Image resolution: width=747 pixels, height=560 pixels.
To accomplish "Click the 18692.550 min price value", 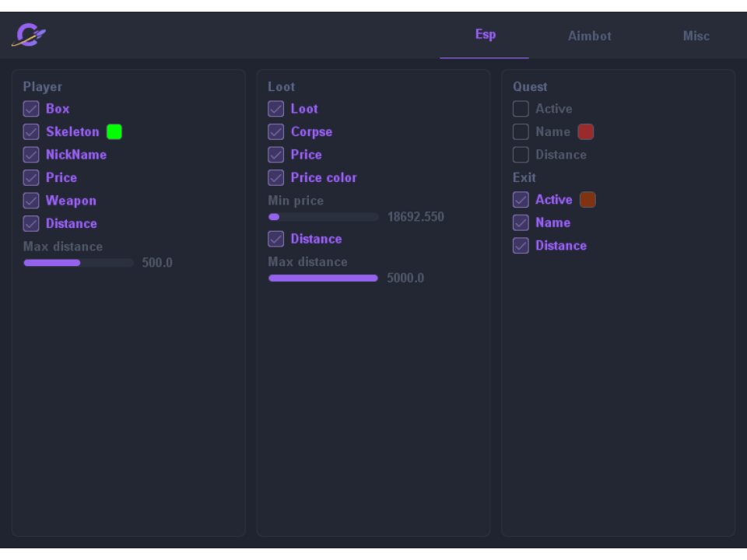I will click(x=416, y=217).
